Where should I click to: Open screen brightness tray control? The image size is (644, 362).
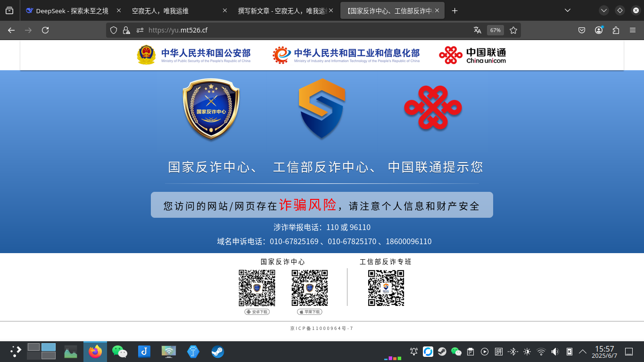click(x=527, y=352)
